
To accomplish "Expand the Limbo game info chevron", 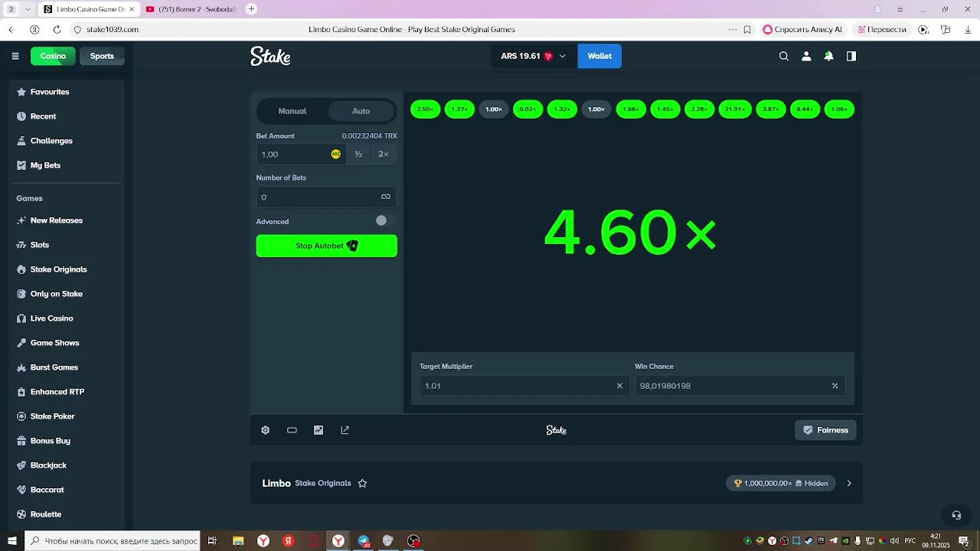I will [849, 483].
